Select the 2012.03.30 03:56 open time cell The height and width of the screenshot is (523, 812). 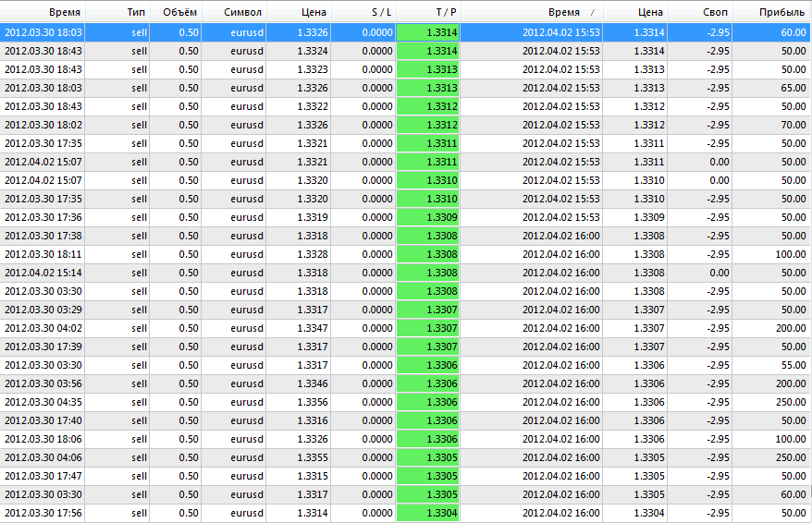[x=43, y=383]
